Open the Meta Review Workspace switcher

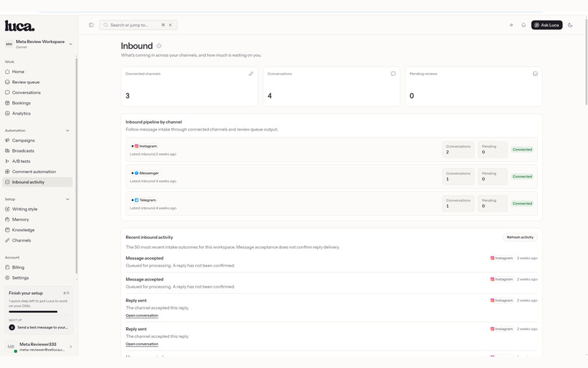39,44
